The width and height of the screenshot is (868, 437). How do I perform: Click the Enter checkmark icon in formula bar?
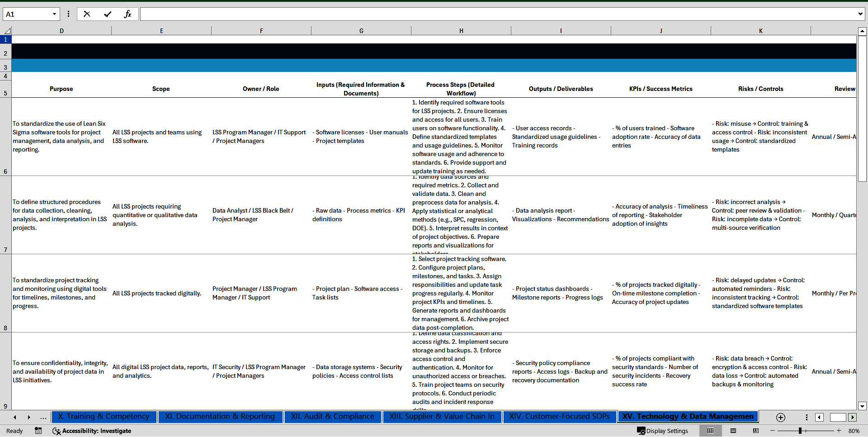[x=108, y=14]
